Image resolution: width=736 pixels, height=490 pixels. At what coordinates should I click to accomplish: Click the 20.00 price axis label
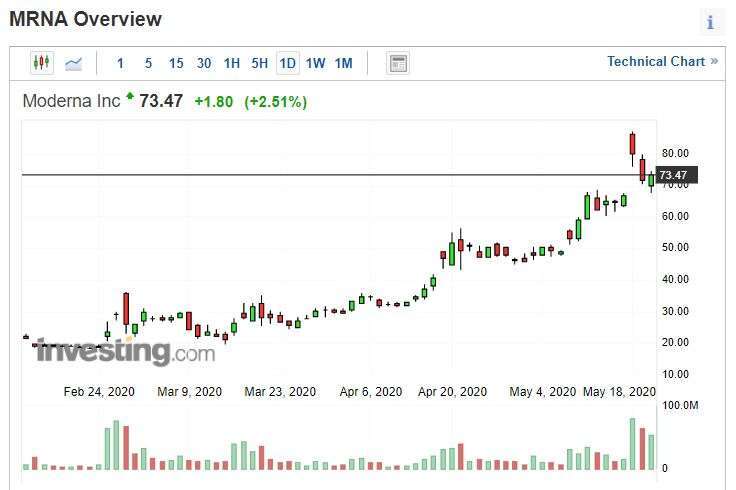click(675, 342)
